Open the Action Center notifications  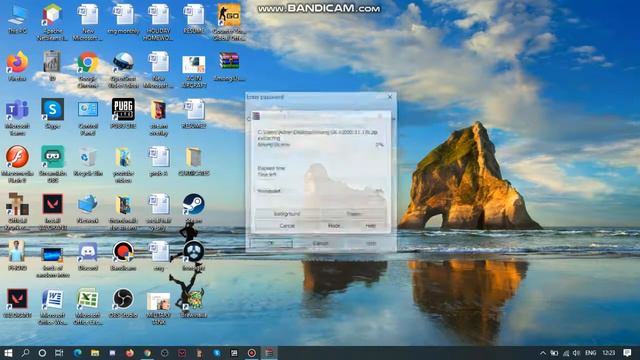[627, 353]
